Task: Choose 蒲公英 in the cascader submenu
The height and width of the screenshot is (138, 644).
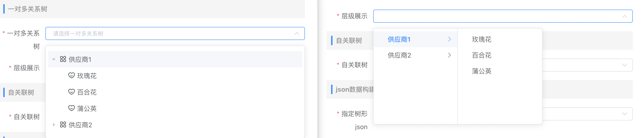Action: 481,71
